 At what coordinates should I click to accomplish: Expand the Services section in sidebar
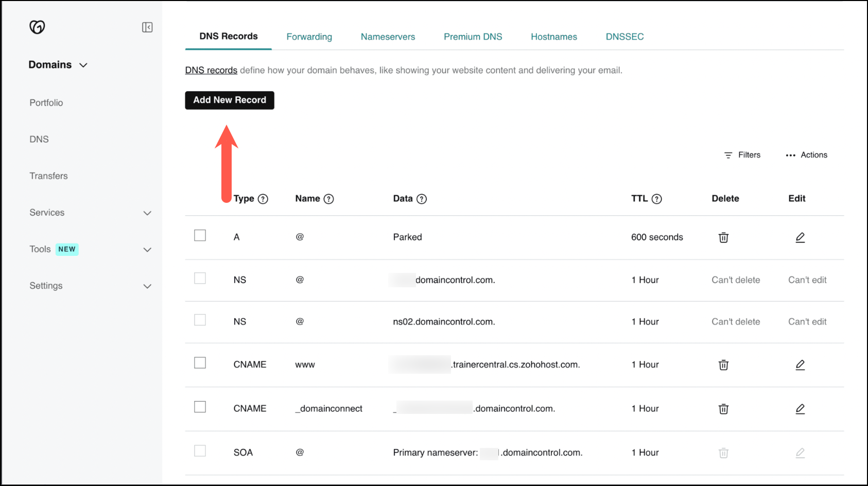point(147,213)
